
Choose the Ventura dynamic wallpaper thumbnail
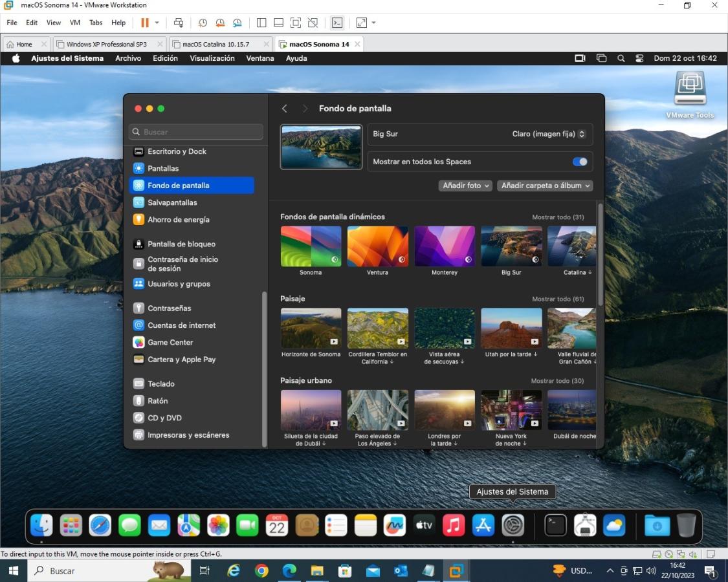[378, 246]
